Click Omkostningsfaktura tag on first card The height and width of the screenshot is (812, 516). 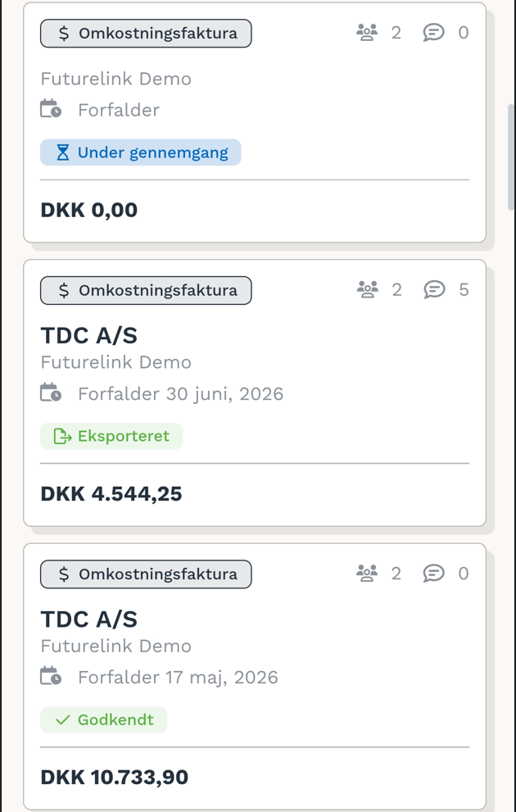(x=146, y=33)
